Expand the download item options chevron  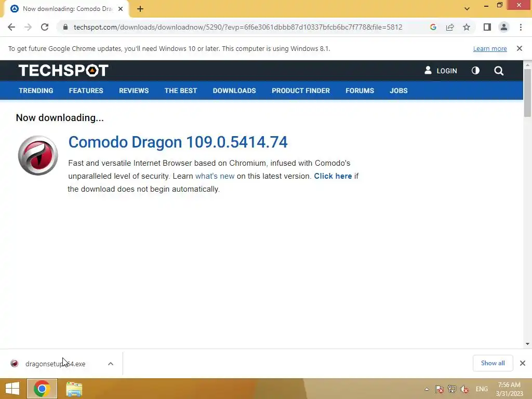click(x=111, y=364)
